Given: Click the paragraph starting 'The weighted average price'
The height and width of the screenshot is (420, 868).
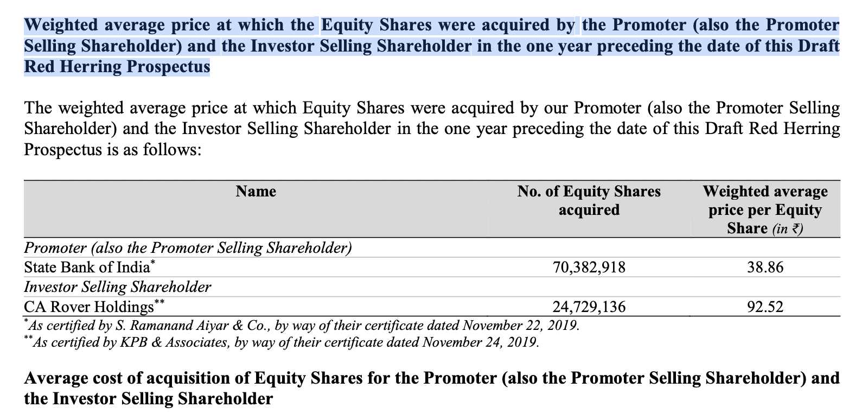Looking at the screenshot, I should 432,128.
